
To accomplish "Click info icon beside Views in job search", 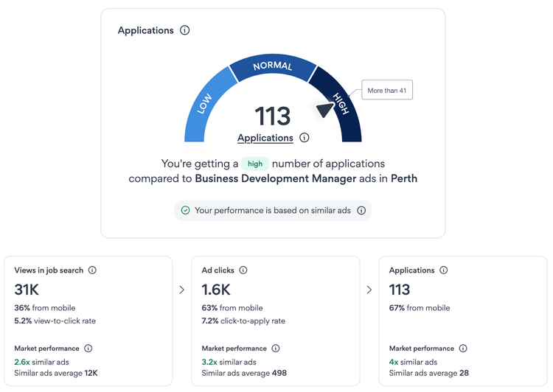I will tap(92, 270).
